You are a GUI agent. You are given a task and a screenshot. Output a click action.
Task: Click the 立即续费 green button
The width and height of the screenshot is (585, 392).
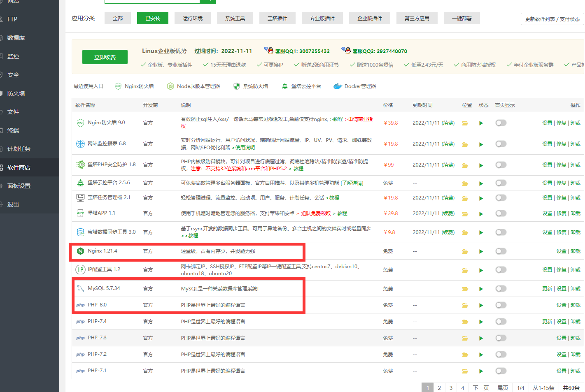coord(105,57)
